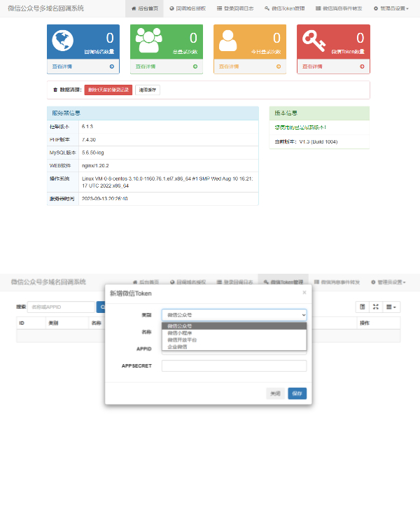
Task: Choose 企业微信 from the dropdown list
Action: [x=177, y=347]
